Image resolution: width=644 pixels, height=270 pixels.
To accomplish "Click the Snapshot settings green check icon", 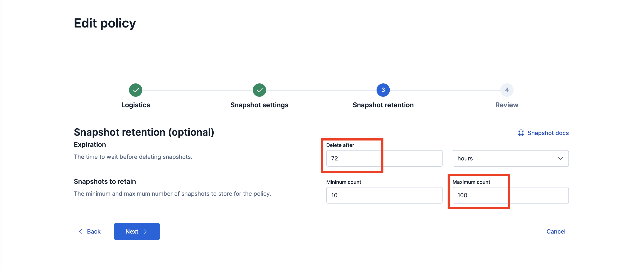I will tap(259, 90).
